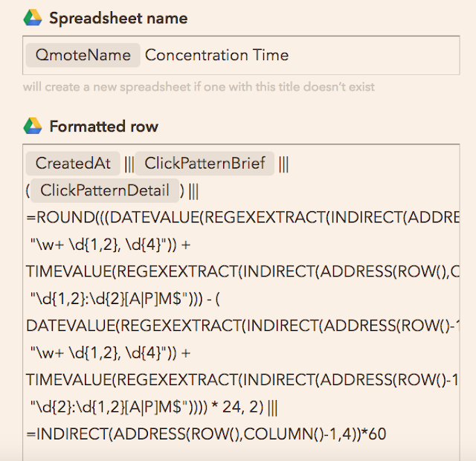This screenshot has height=461, width=476.
Task: Click the TIMEVALUE line ending with ROW(),C
Action: (242, 271)
